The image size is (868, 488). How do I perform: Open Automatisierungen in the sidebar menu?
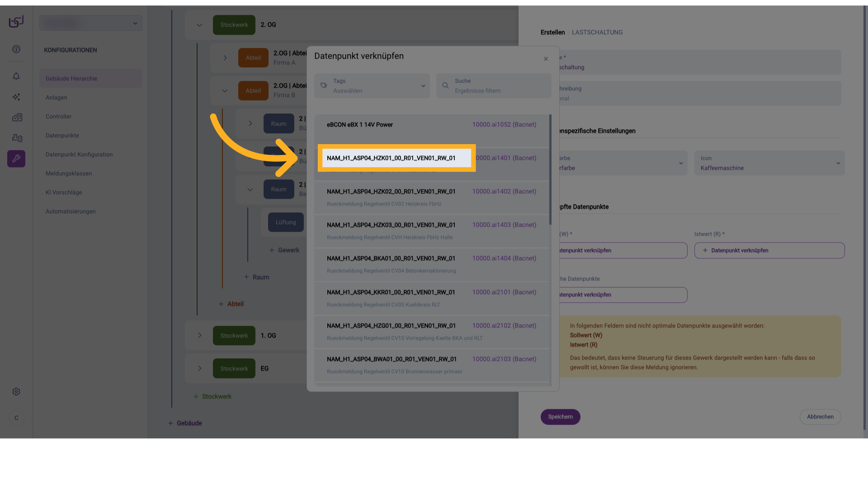pyautogui.click(x=71, y=211)
